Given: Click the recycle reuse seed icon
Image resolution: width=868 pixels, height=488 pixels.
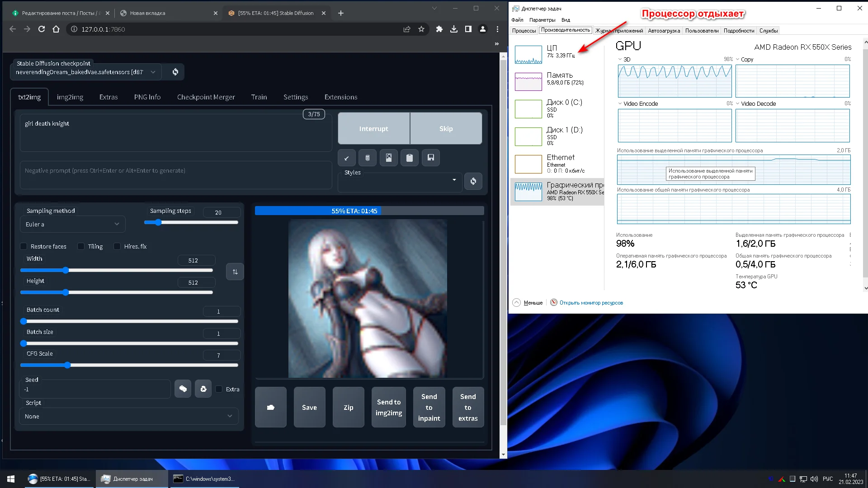Looking at the screenshot, I should click(203, 389).
